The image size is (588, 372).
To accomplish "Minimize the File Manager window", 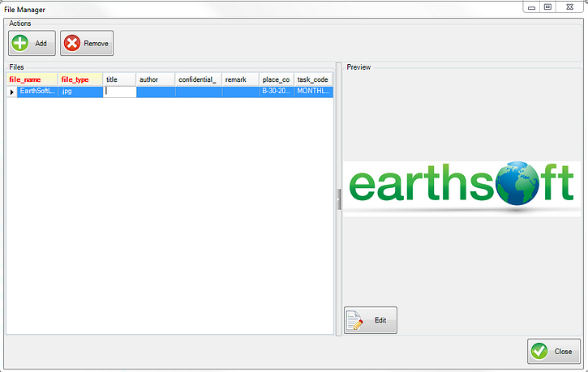I will (530, 7).
